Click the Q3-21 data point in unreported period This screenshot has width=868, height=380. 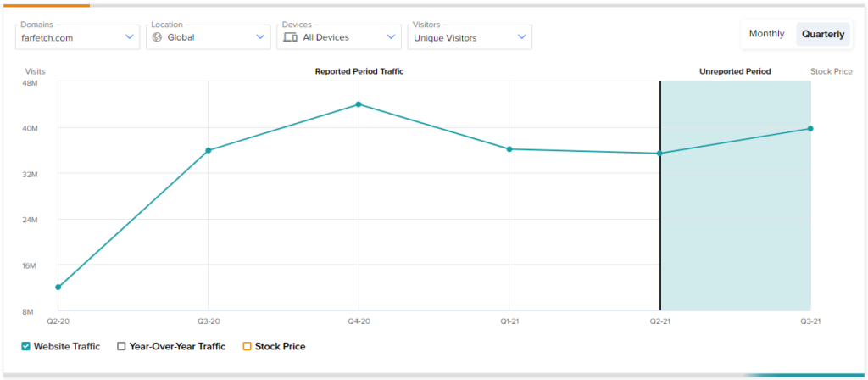(810, 129)
